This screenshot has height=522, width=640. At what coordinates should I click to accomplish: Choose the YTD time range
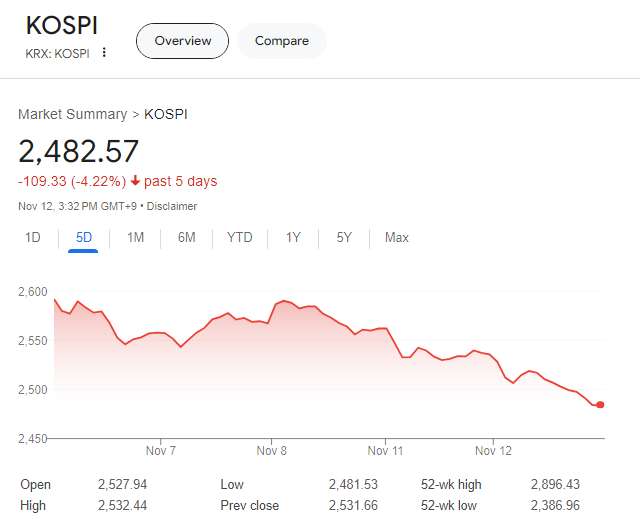[240, 237]
